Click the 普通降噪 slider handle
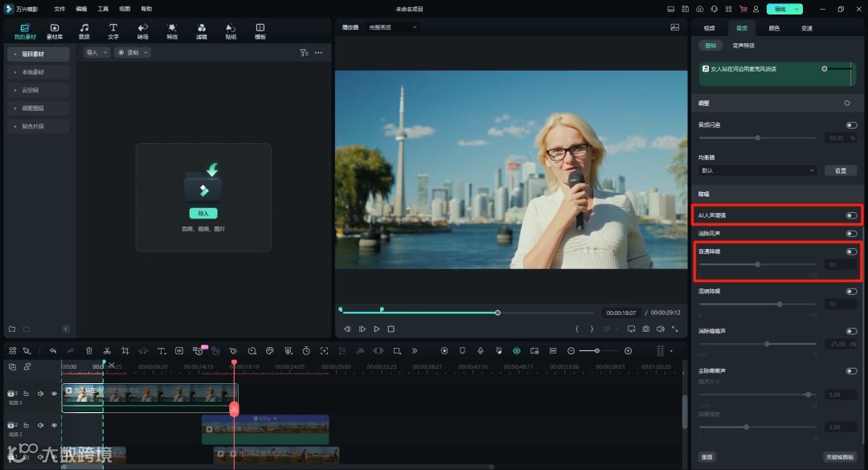The height and width of the screenshot is (470, 868). (x=757, y=264)
